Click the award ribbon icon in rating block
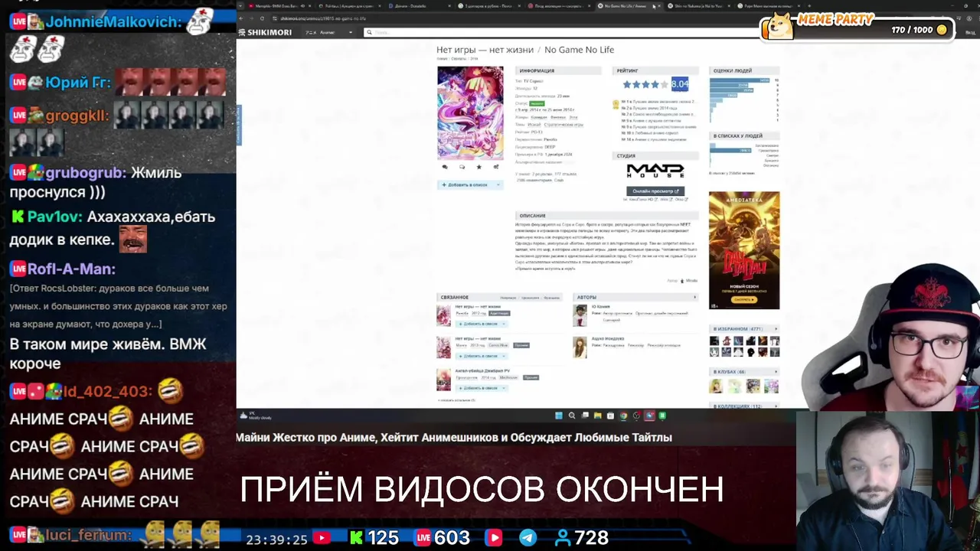Viewport: 980px width, 551px height. coord(616,105)
